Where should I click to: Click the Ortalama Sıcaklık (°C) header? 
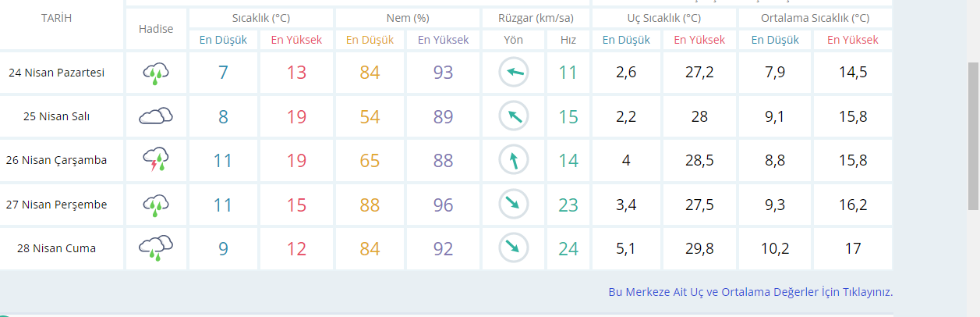[814, 18]
